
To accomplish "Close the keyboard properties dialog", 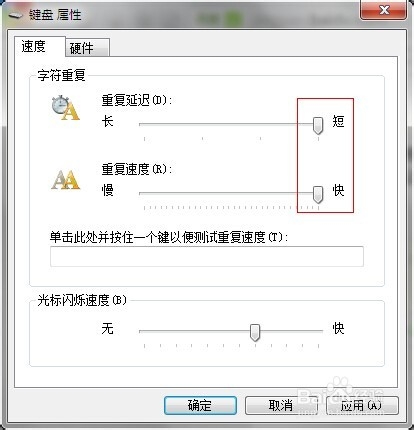I will point(383,10).
